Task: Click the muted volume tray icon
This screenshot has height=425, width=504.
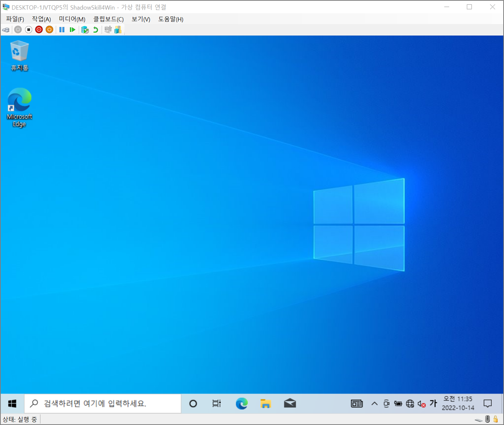Action: click(x=422, y=404)
